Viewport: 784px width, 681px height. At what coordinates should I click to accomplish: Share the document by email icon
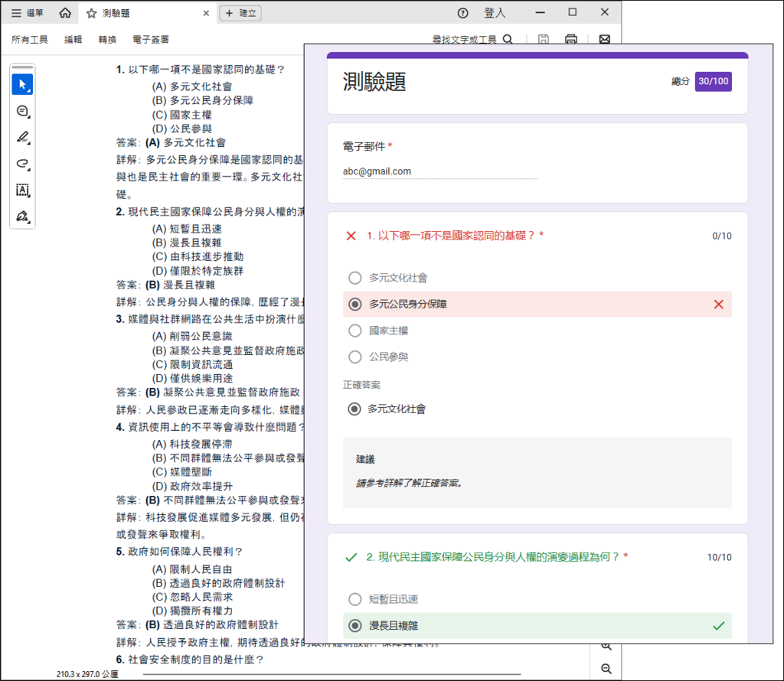[x=605, y=39]
